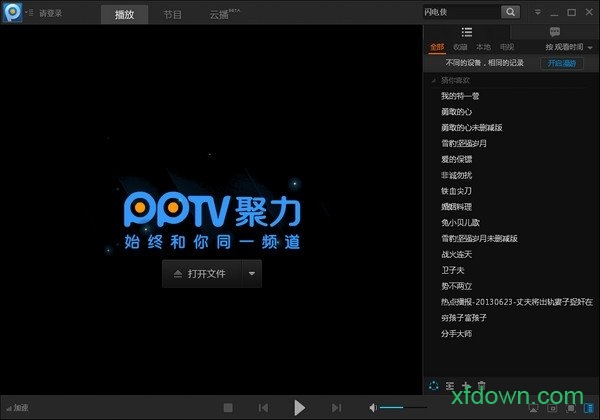Select the 热点播报-20130623 item
Screen dimensions: 600x420
pos(517,302)
